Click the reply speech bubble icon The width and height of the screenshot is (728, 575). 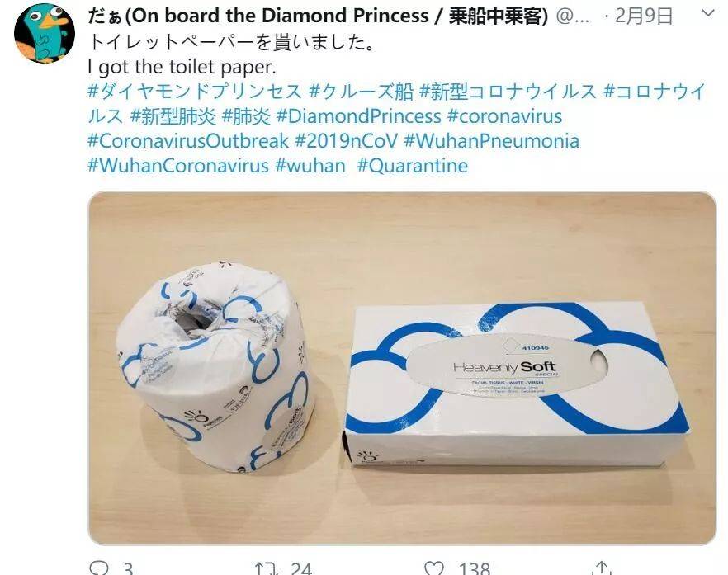click(x=98, y=568)
